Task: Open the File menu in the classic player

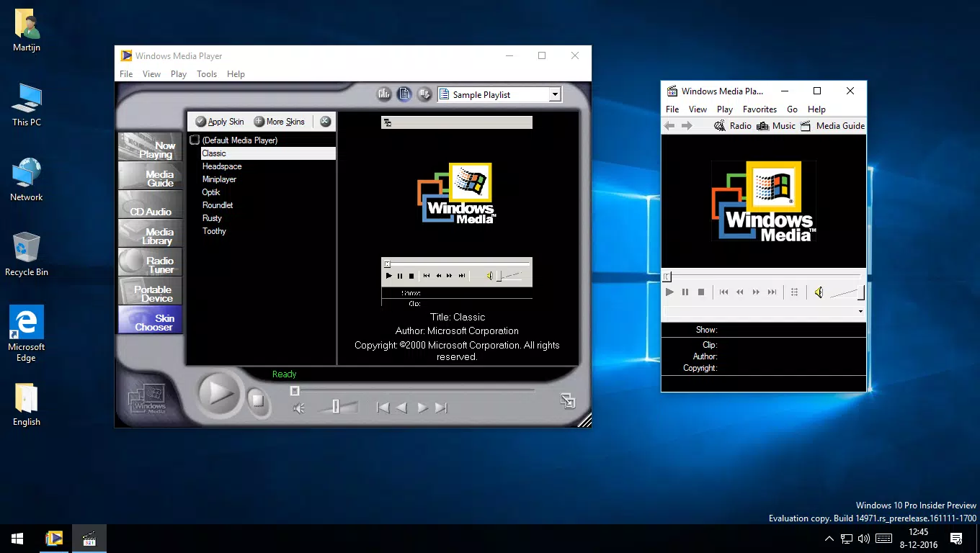Action: tap(672, 109)
